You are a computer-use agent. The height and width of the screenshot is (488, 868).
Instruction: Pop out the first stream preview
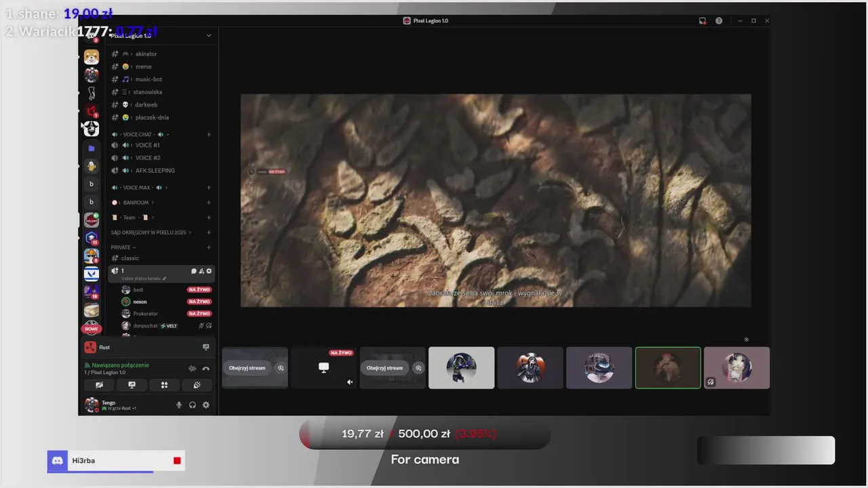281,368
